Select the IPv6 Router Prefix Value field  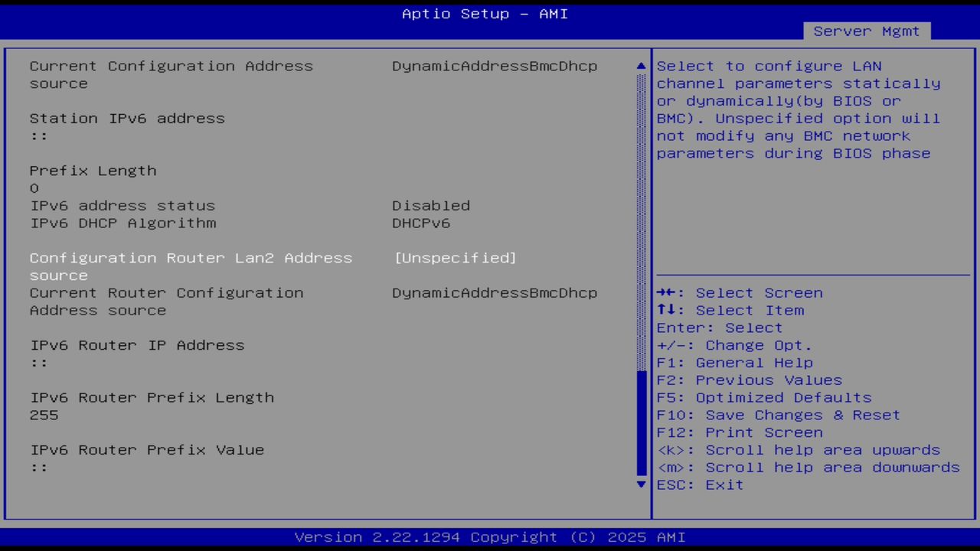click(x=146, y=450)
